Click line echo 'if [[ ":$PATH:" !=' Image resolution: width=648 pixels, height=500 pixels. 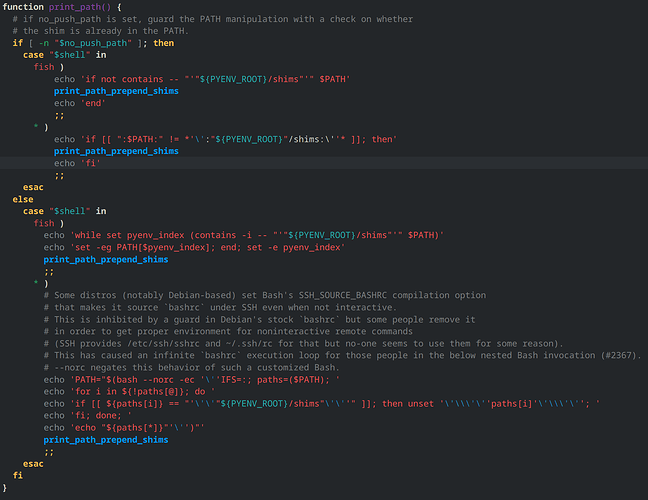pos(225,139)
